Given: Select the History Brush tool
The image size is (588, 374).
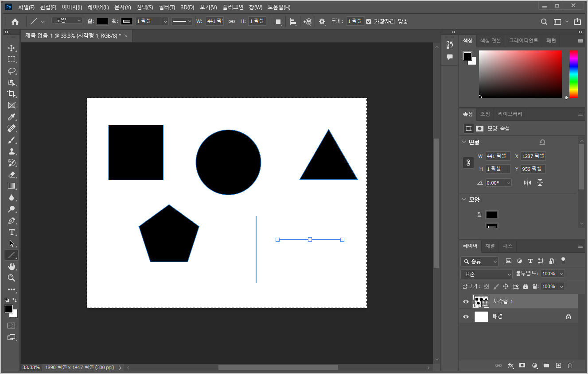Looking at the screenshot, I should 12,163.
